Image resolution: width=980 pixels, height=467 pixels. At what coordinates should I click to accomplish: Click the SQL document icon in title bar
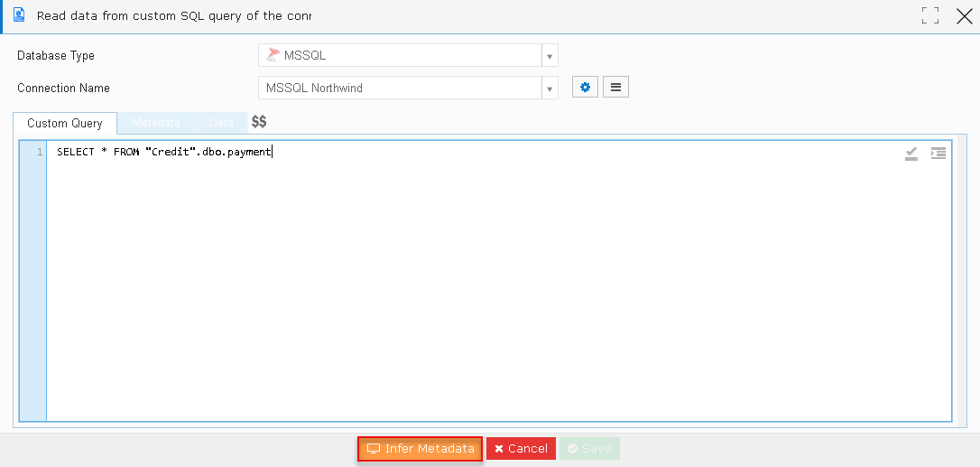pos(19,15)
